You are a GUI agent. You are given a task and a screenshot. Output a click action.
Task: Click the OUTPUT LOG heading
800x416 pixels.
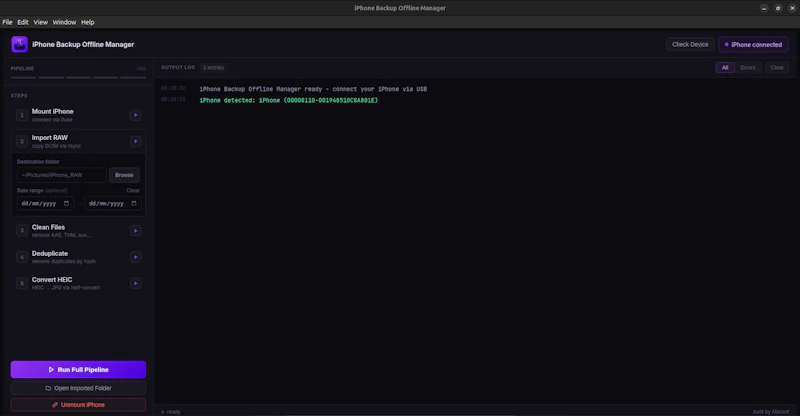pos(178,67)
